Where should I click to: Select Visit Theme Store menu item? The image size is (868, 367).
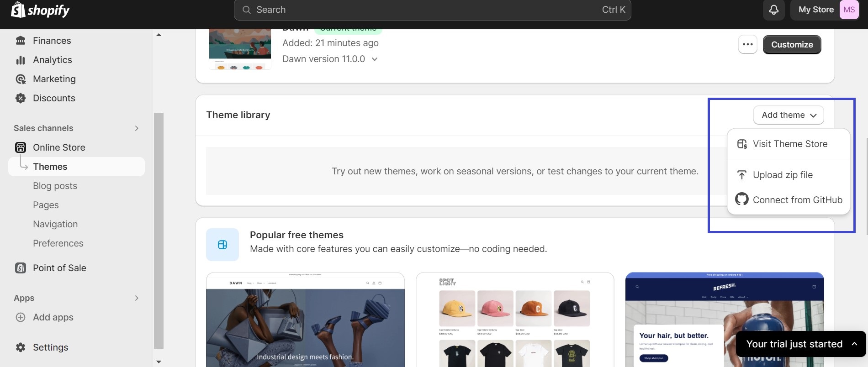pos(789,144)
